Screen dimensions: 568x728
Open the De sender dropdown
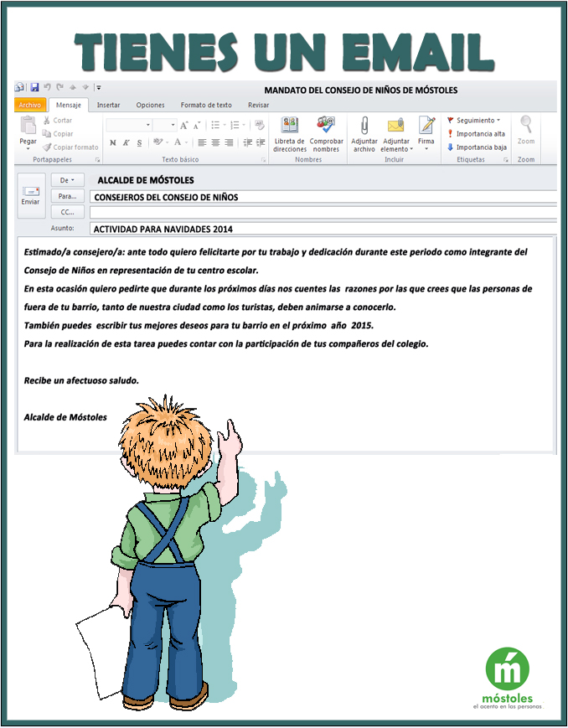(x=67, y=179)
